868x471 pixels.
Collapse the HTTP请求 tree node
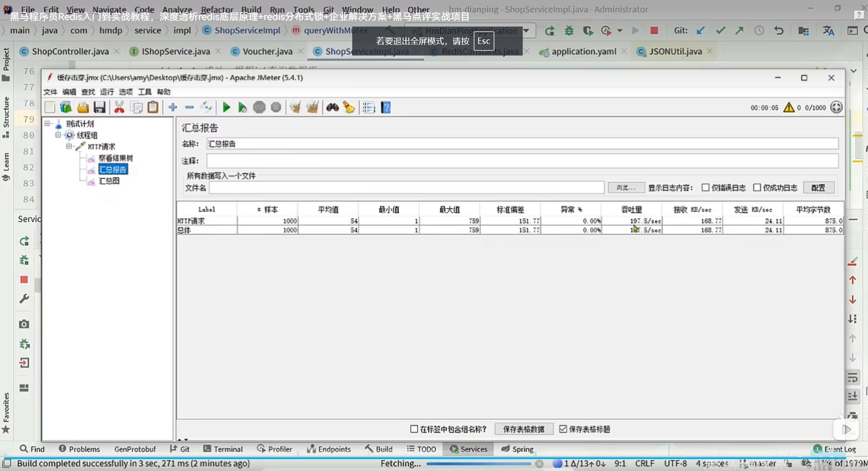pos(69,146)
